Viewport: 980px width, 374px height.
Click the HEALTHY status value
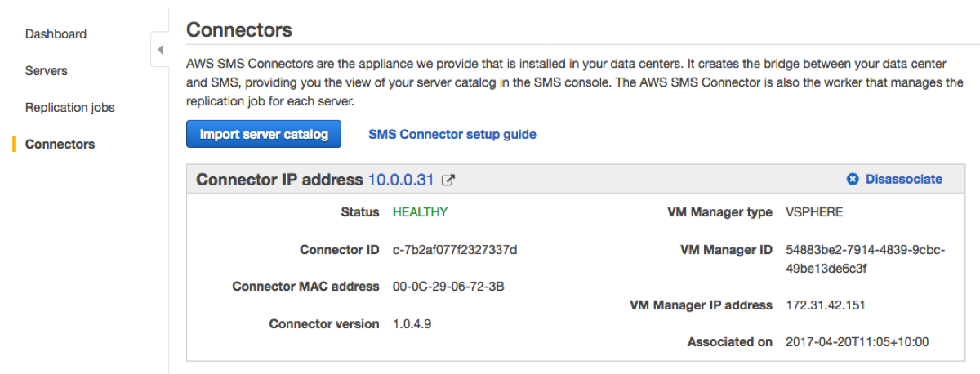(420, 212)
